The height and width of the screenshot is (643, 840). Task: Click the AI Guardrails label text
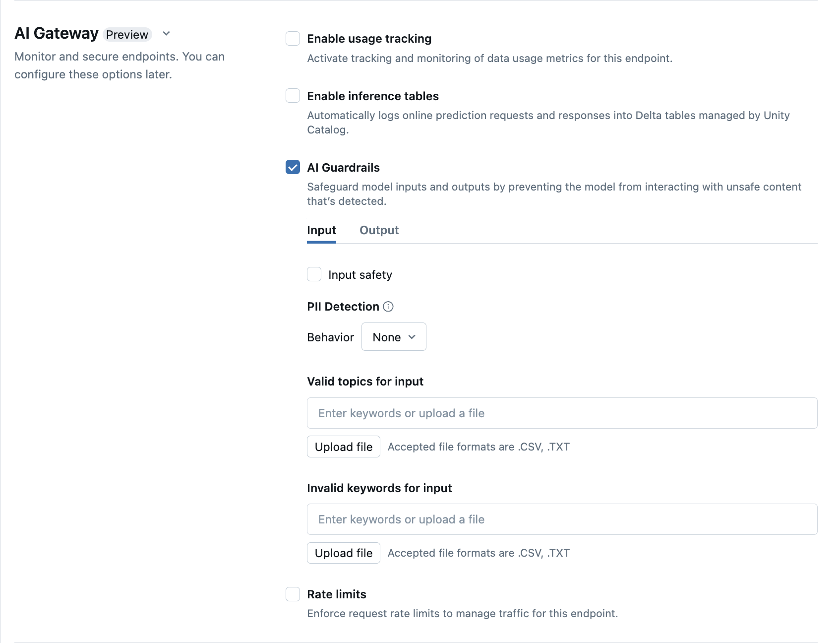[343, 168]
